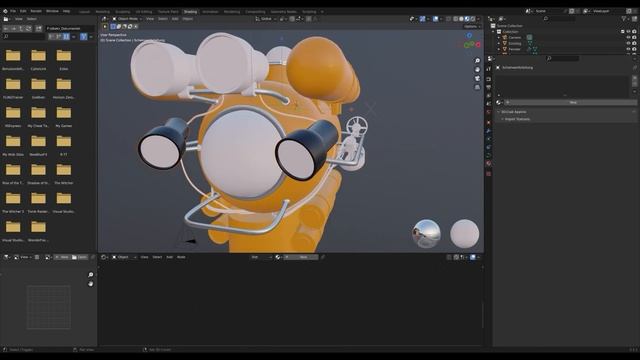
Task: Go to previous folder in file browser
Action: 6,29
